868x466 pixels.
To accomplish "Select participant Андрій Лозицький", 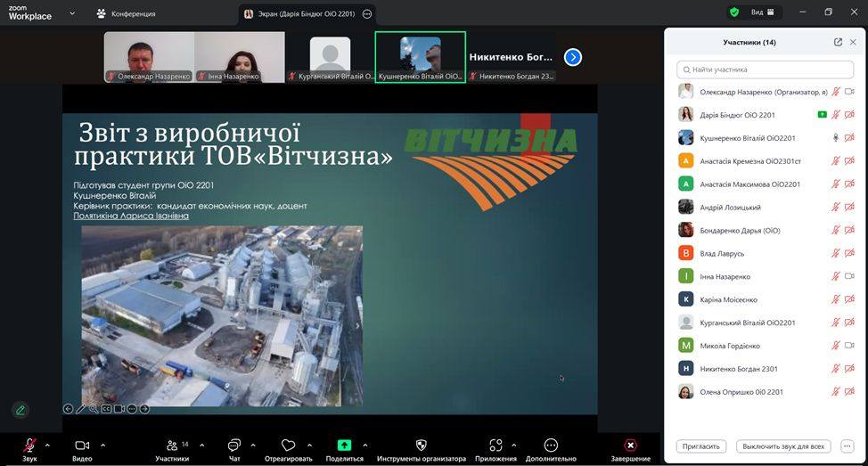I will 766,208.
